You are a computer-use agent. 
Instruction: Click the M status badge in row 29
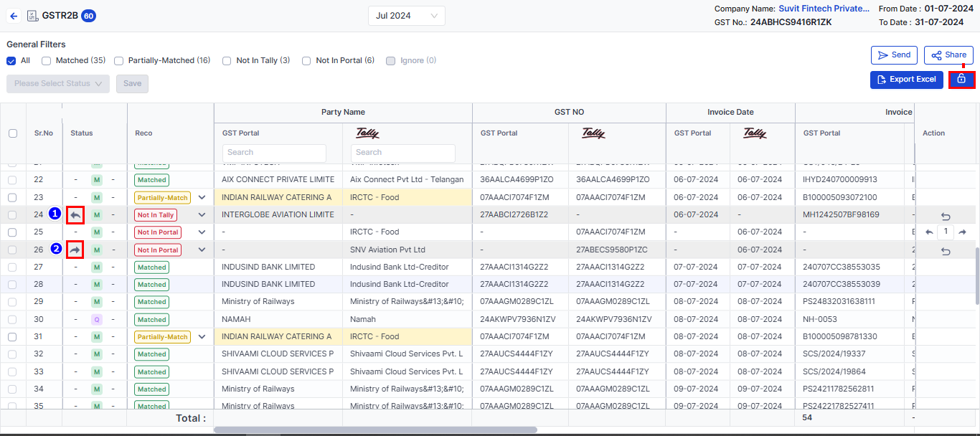pos(97,302)
